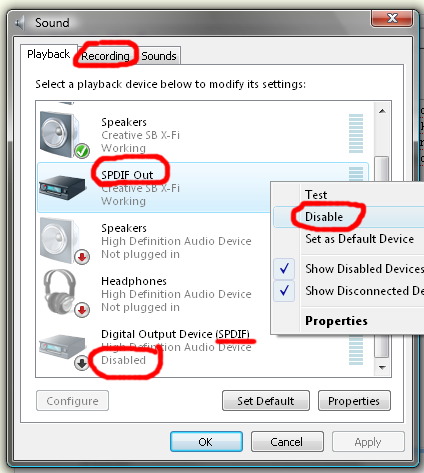Click the Set Default button
424x473 pixels.
(266, 401)
